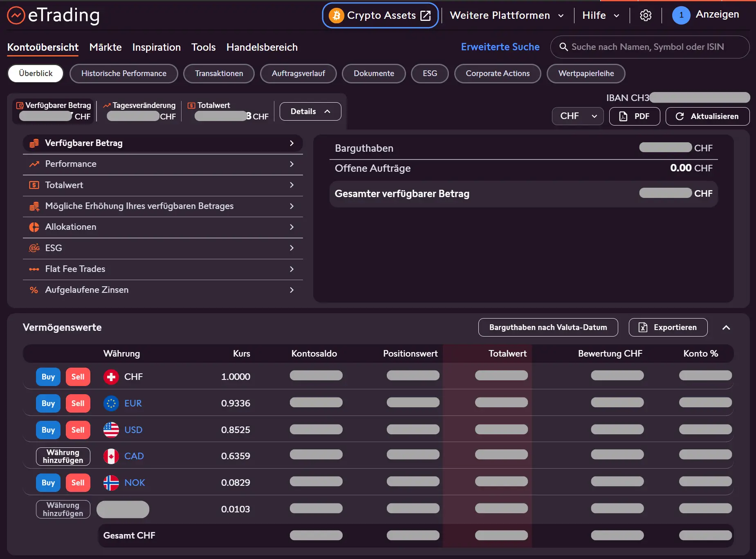The width and height of the screenshot is (756, 559).
Task: Click the Totalwert dollar icon in list
Action: (34, 185)
